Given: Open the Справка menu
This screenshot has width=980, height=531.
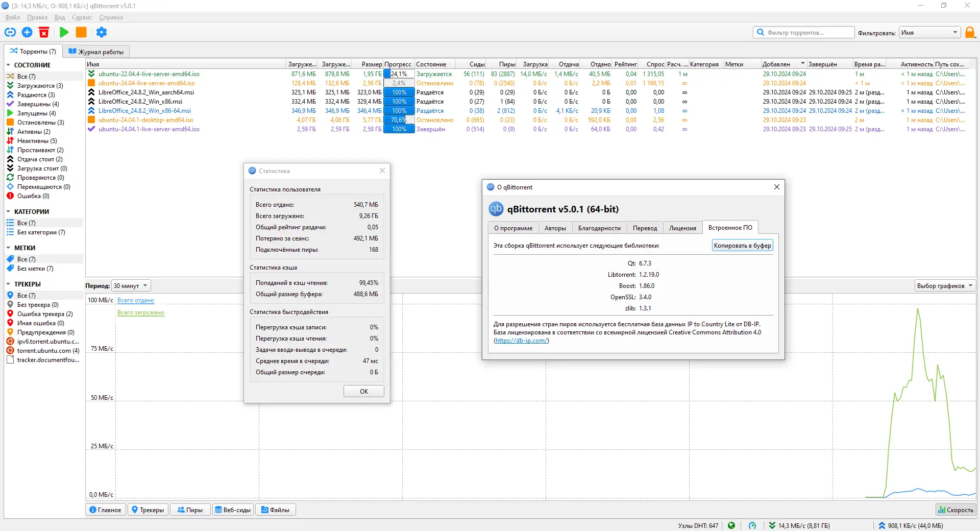Looking at the screenshot, I should 111,17.
